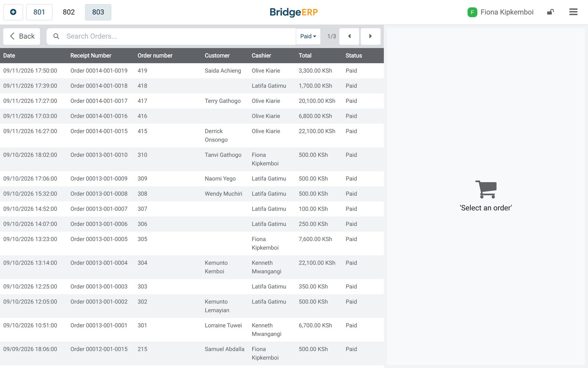588x368 pixels.
Task: Open receipt Order 00014-001-0018
Action: (x=192, y=86)
